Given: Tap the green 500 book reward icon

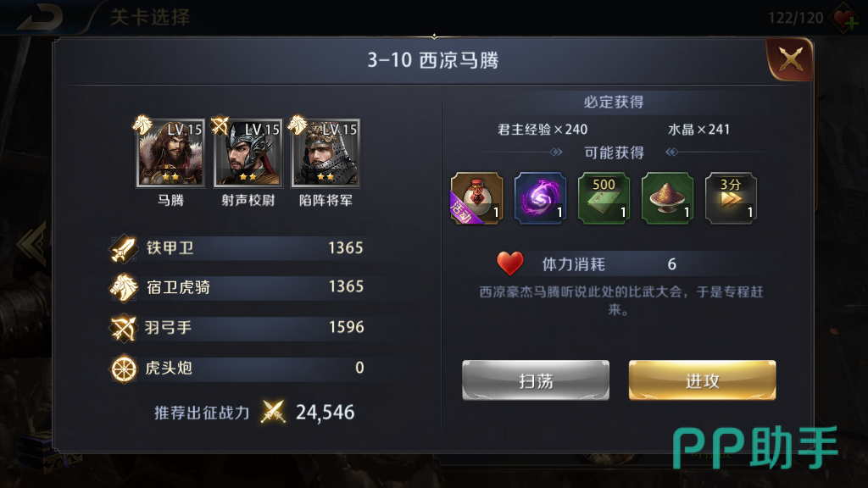Looking at the screenshot, I should (x=604, y=198).
